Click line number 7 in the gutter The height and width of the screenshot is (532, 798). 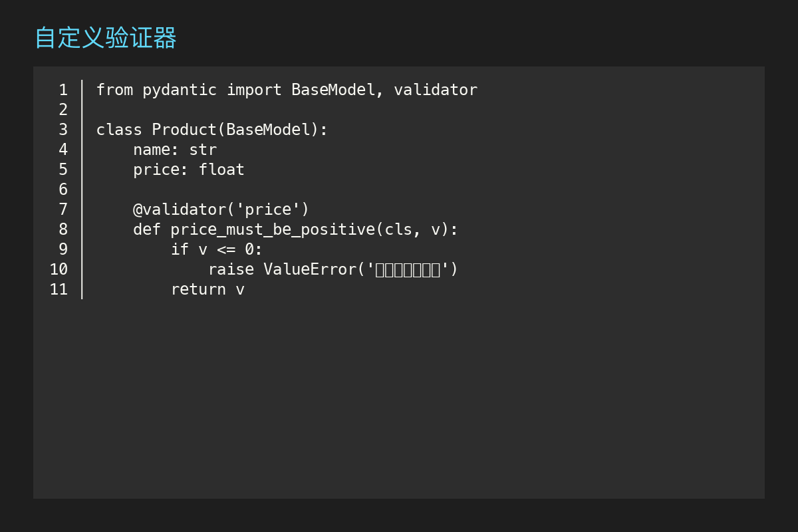[x=63, y=209]
